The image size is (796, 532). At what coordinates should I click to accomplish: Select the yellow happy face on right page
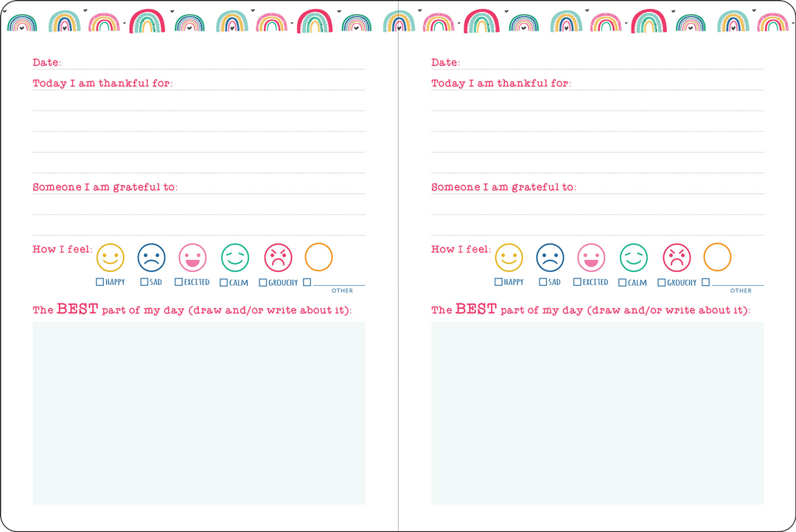[x=509, y=257]
